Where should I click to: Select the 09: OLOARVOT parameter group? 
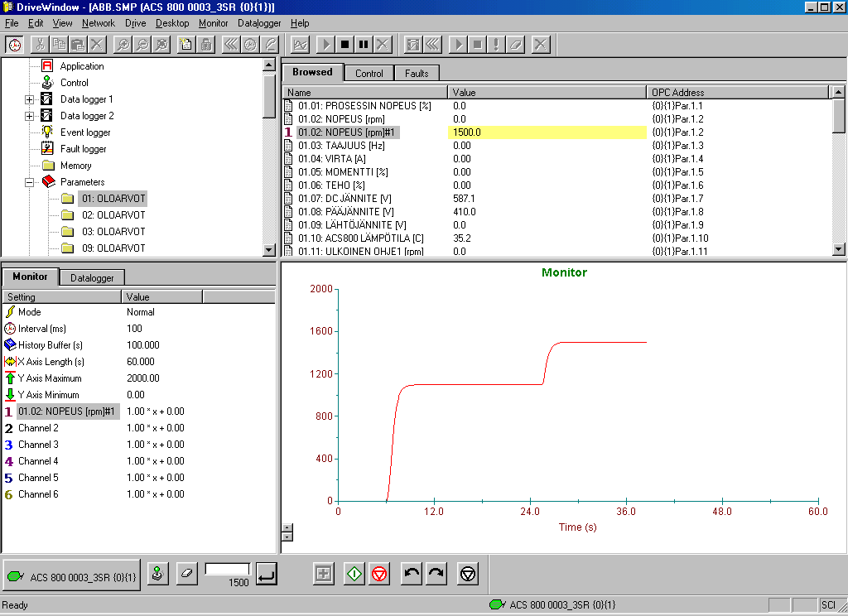click(113, 248)
